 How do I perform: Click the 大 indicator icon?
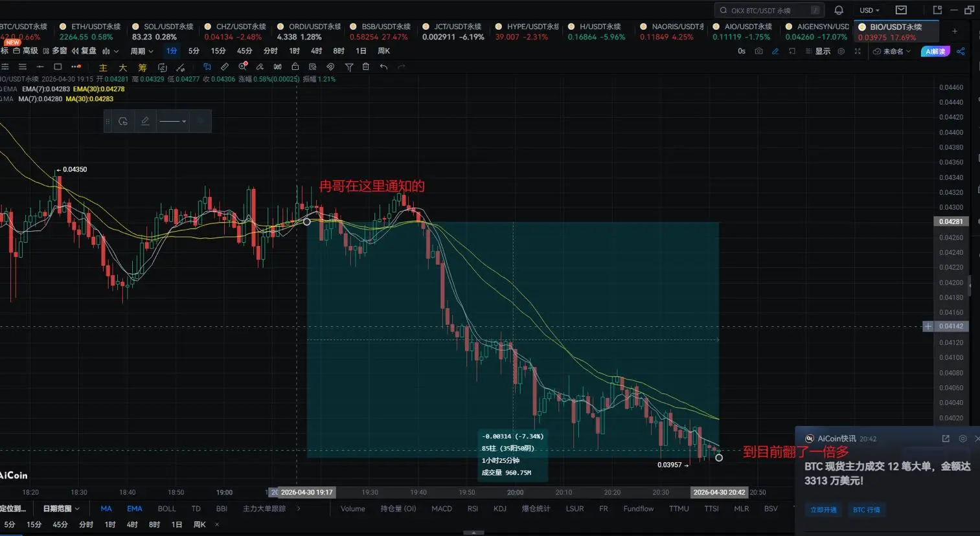pyautogui.click(x=122, y=67)
